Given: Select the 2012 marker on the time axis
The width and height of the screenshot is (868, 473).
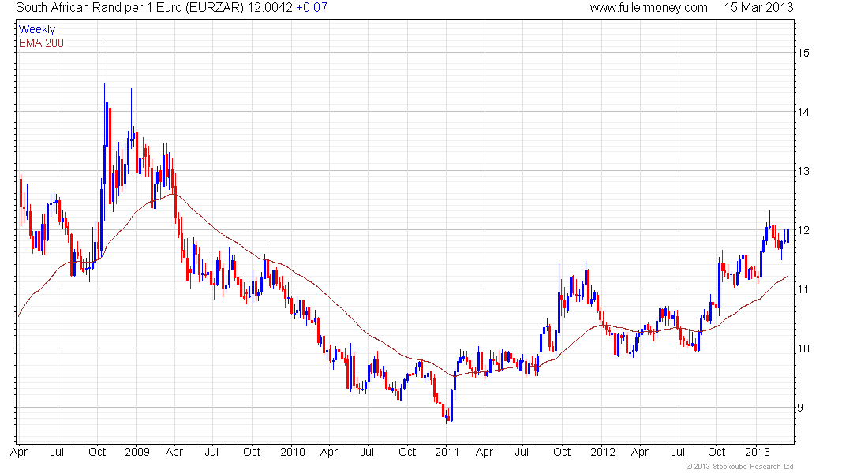Looking at the screenshot, I should tap(603, 453).
